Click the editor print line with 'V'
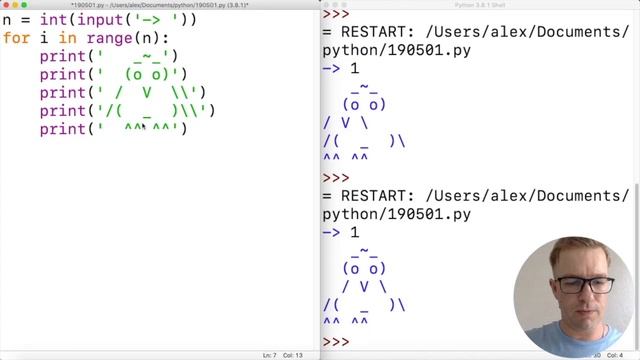The width and height of the screenshot is (640, 360). tap(123, 93)
